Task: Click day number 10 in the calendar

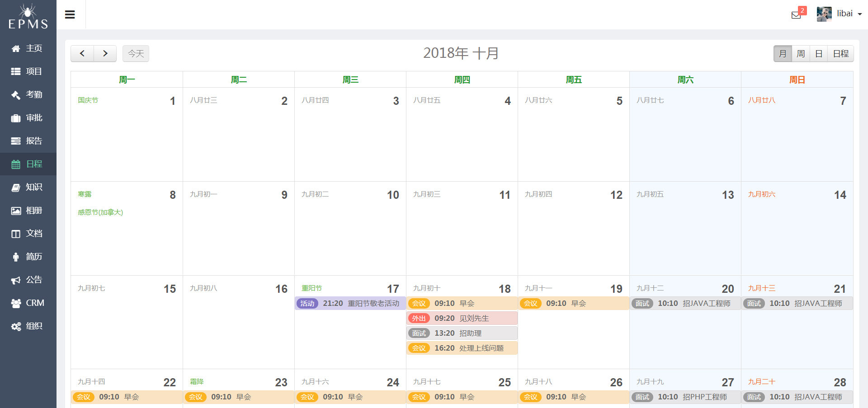Action: point(393,195)
